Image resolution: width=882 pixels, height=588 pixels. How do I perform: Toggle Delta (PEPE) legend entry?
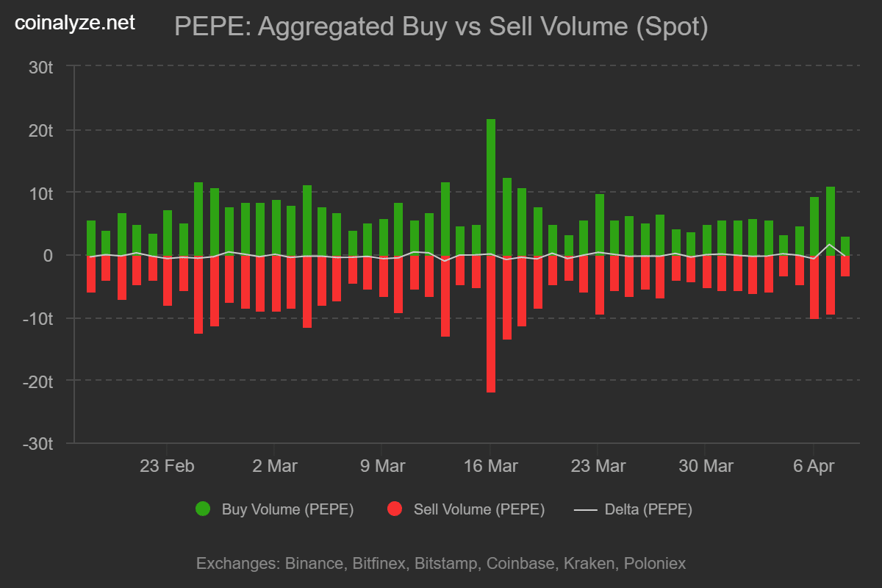tap(648, 509)
